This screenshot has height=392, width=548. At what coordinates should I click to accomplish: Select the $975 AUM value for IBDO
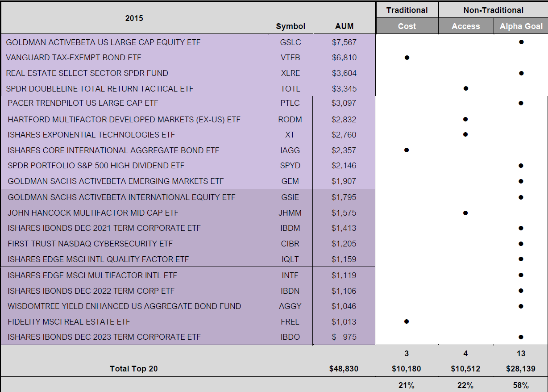pos(344,337)
